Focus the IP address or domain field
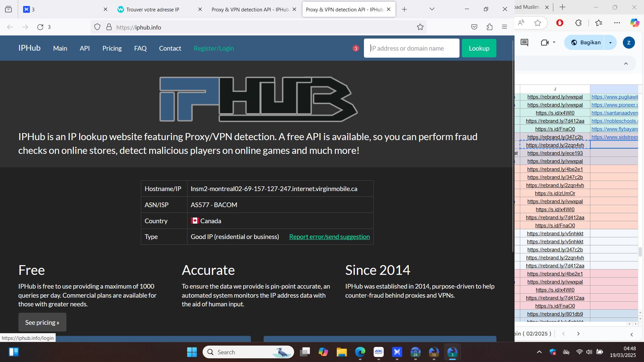Viewport: 644px width, 362px height. [x=412, y=48]
